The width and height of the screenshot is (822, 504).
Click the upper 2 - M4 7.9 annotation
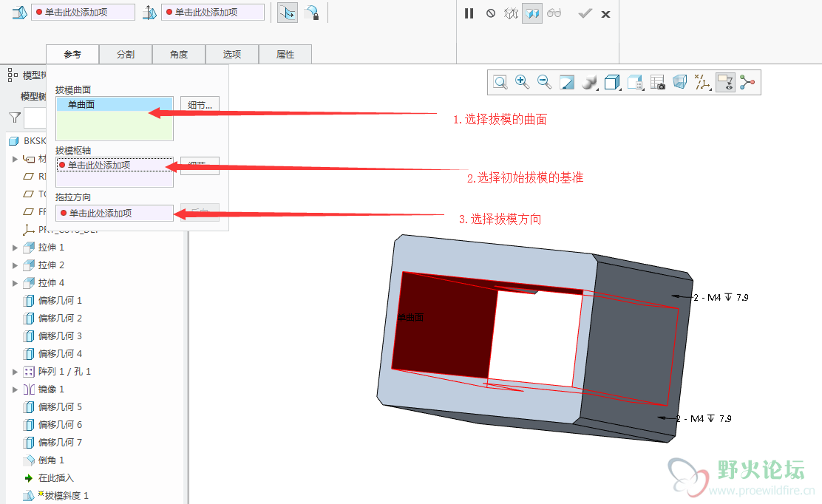721,298
